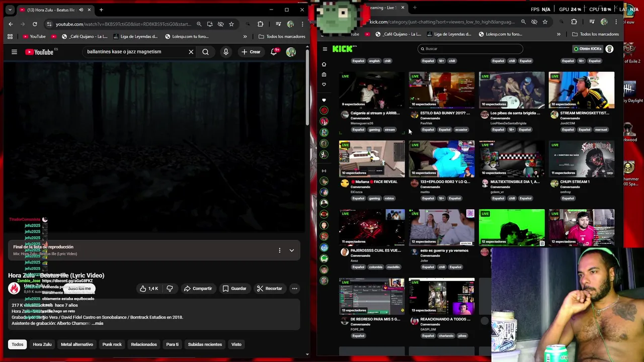Show hidden bookmarks in Kick window
Screen dimensions: 644x362
[x=558, y=34]
